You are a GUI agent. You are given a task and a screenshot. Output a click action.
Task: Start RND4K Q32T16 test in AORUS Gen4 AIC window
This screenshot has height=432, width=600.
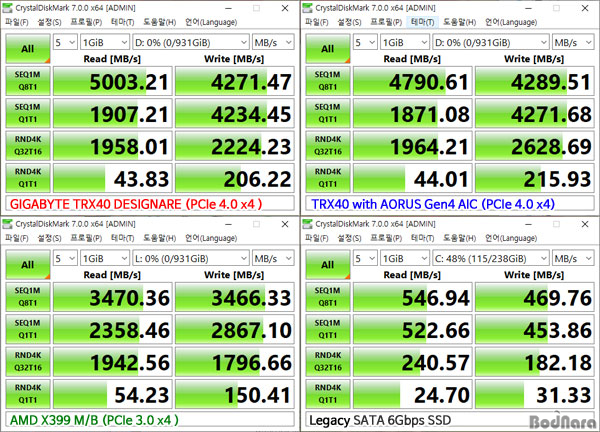[x=328, y=146]
